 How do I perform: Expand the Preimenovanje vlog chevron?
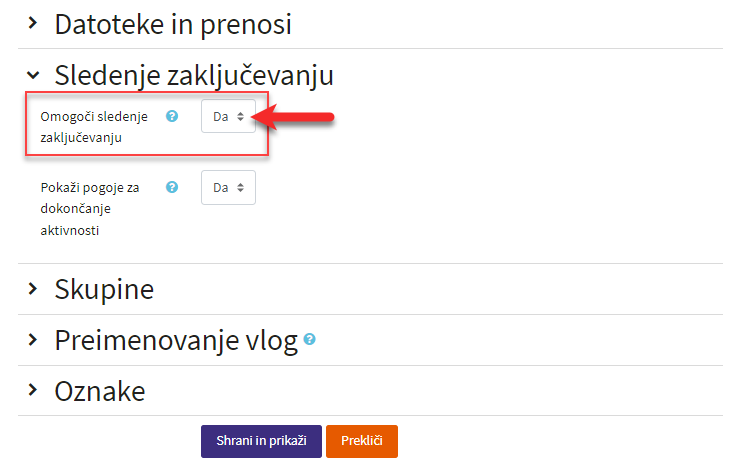(32, 339)
